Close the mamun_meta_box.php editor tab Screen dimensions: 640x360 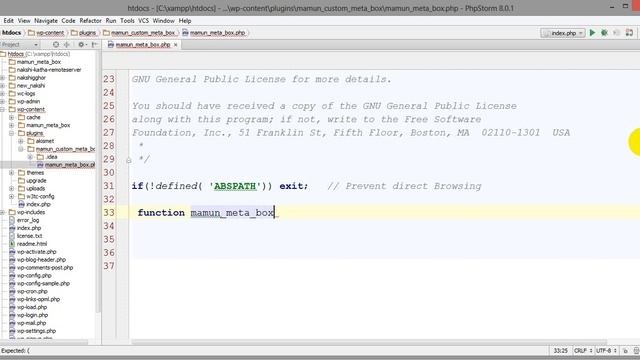[176, 45]
